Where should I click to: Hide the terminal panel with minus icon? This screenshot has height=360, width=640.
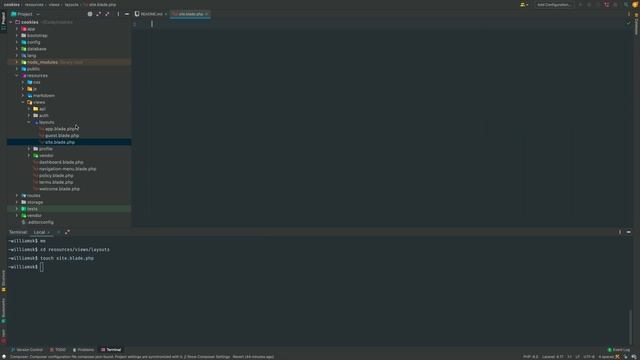pos(629,232)
